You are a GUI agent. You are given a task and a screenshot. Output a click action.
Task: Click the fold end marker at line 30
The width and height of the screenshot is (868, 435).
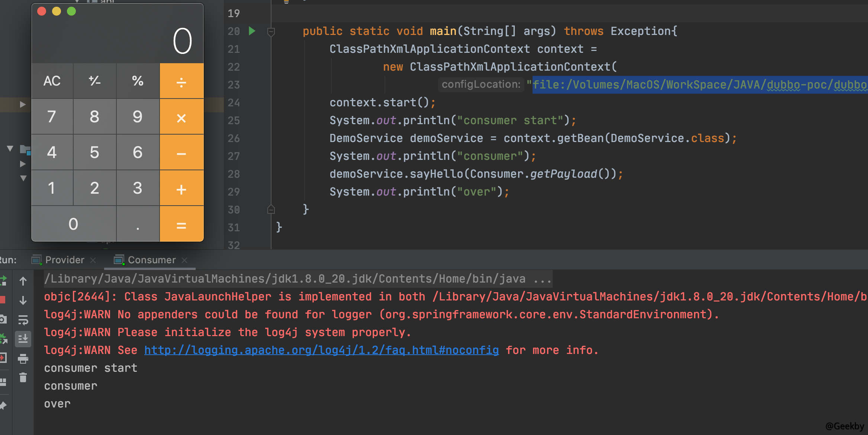[x=271, y=210]
